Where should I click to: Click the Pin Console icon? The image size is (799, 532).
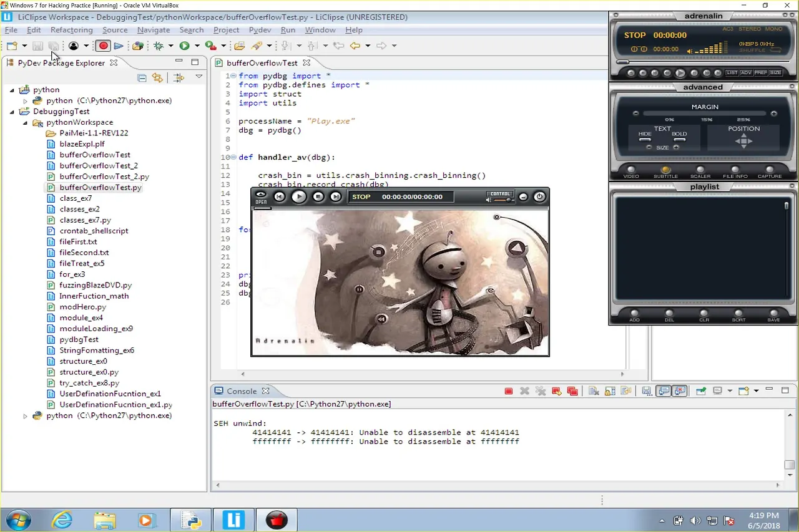[x=701, y=391]
